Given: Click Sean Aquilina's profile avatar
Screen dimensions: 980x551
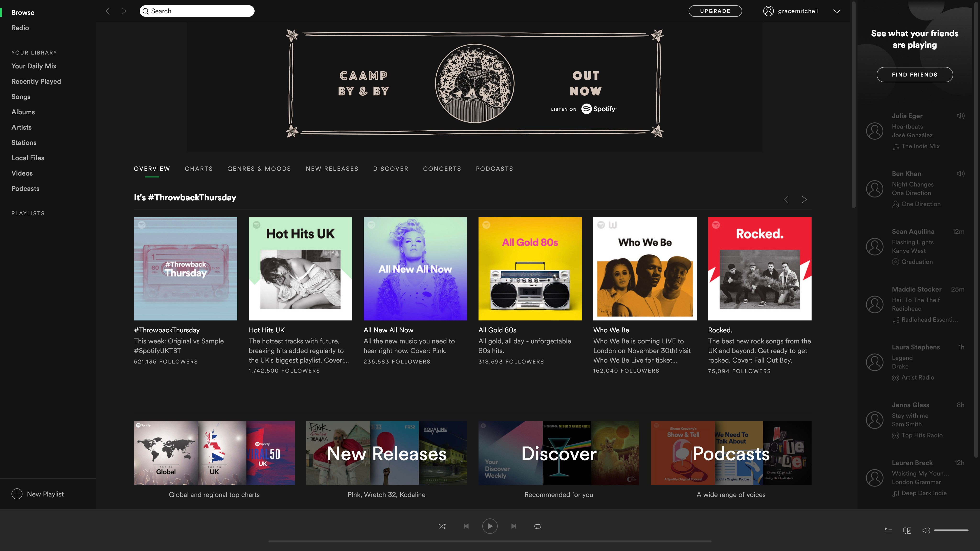Looking at the screenshot, I should coord(875,246).
